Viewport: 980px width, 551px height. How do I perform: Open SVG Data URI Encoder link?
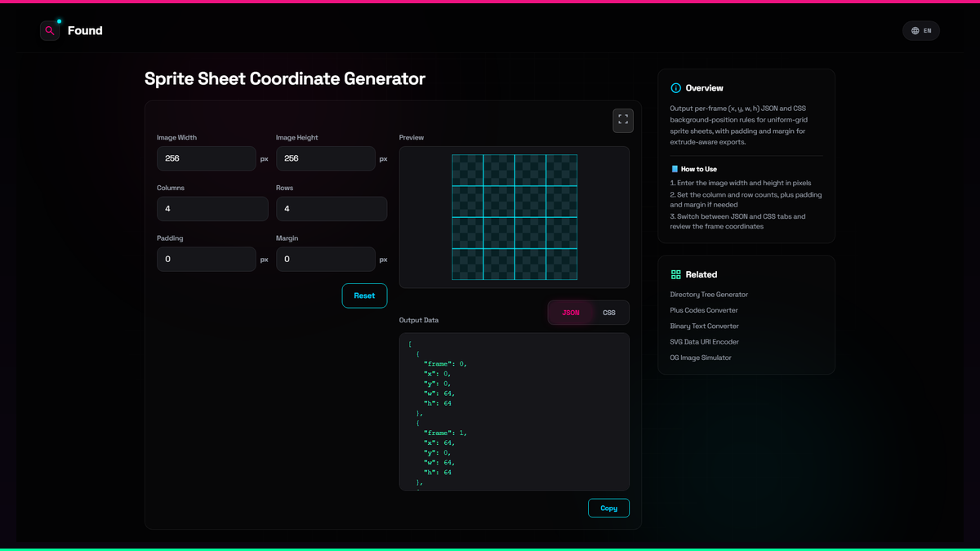coord(703,342)
